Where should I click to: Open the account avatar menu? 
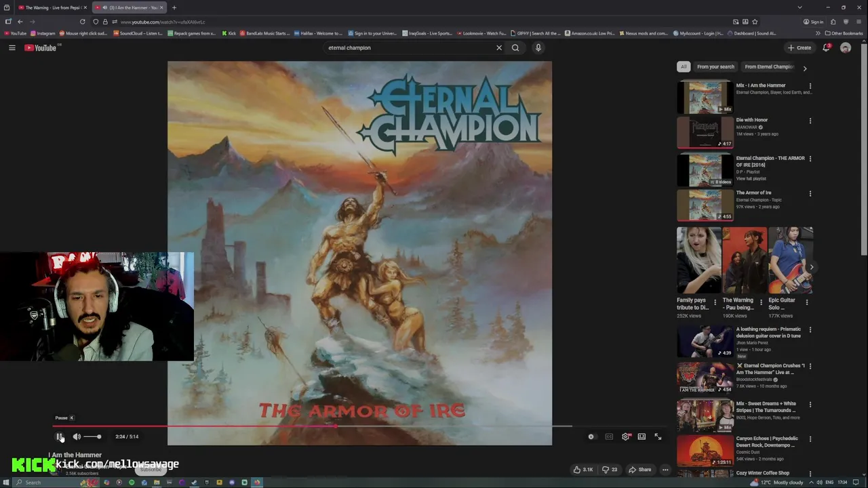846,47
